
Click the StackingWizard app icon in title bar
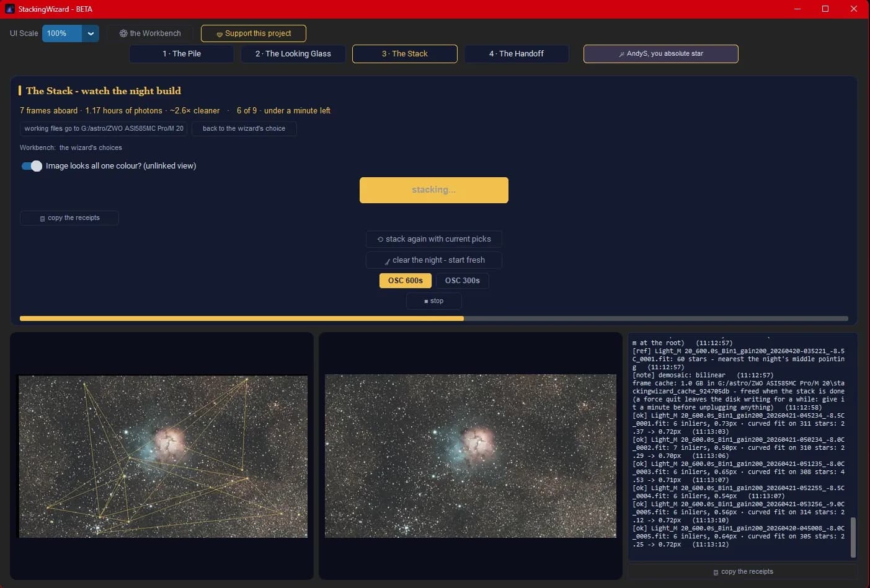tap(9, 9)
